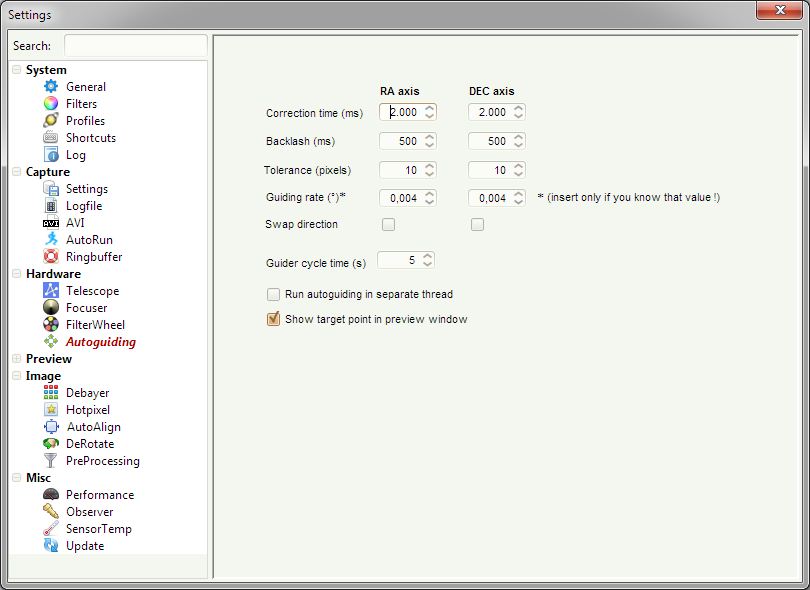
Task: Open the Debayer grid icon
Action: pos(51,393)
